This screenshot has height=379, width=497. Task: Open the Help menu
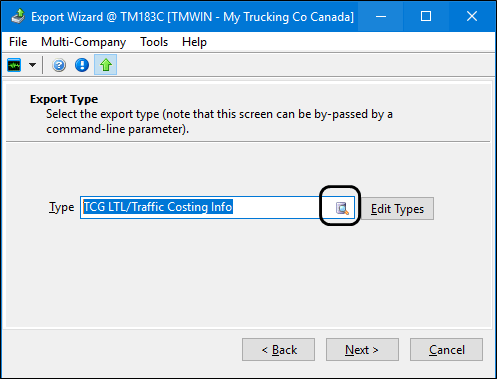194,42
